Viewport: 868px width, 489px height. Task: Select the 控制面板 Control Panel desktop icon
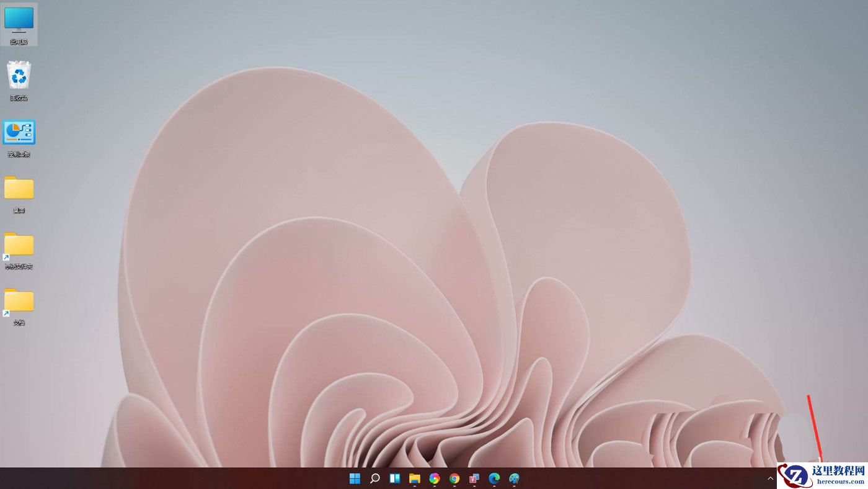point(19,137)
